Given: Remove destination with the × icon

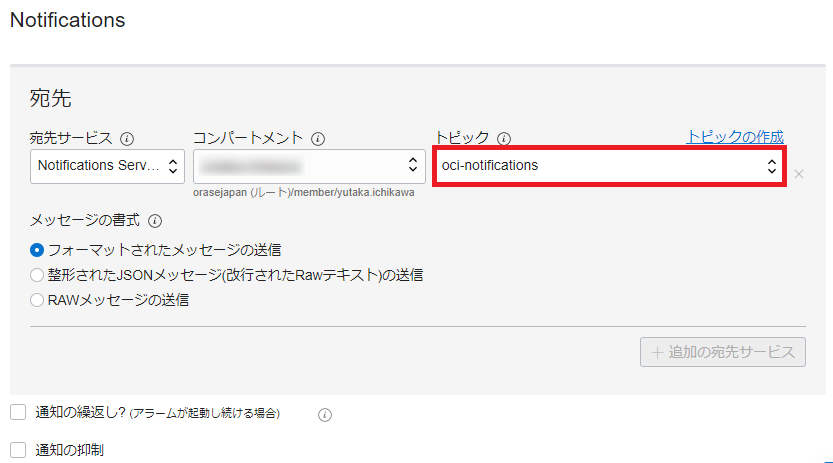Looking at the screenshot, I should (x=798, y=174).
